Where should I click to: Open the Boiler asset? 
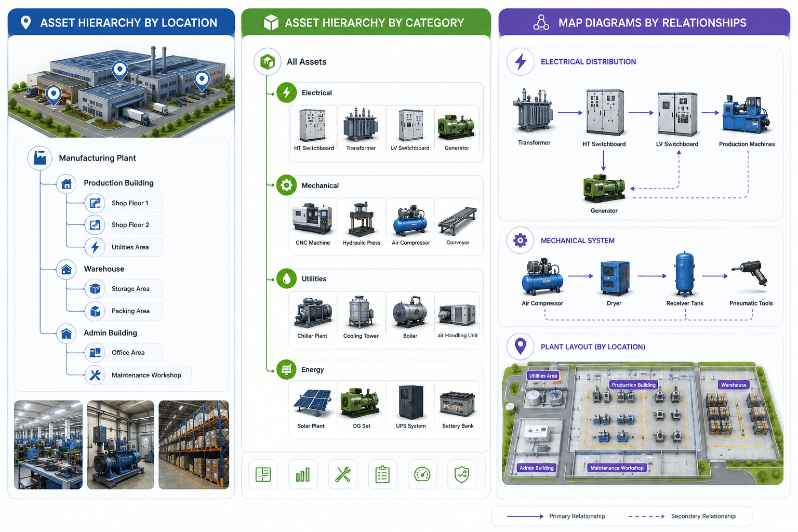(410, 317)
